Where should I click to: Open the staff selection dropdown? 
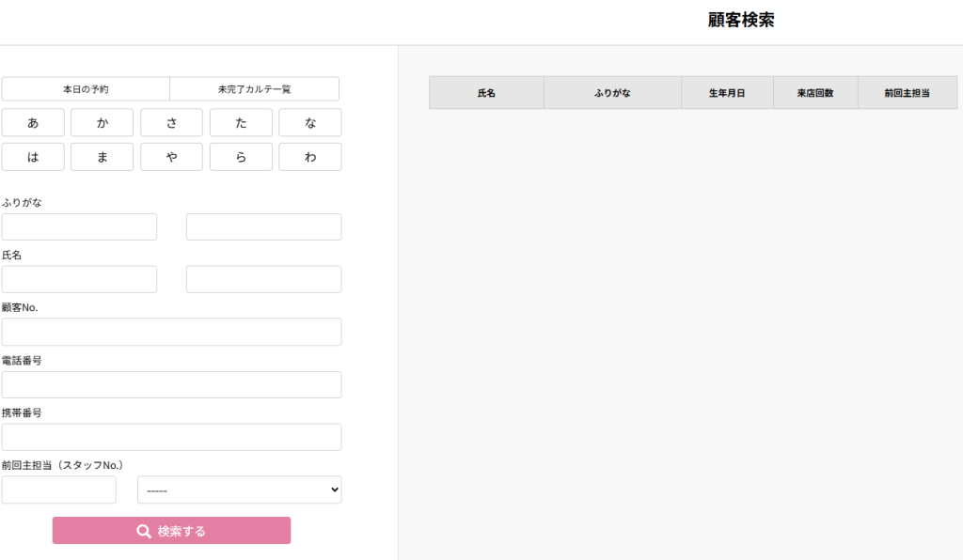tap(239, 490)
